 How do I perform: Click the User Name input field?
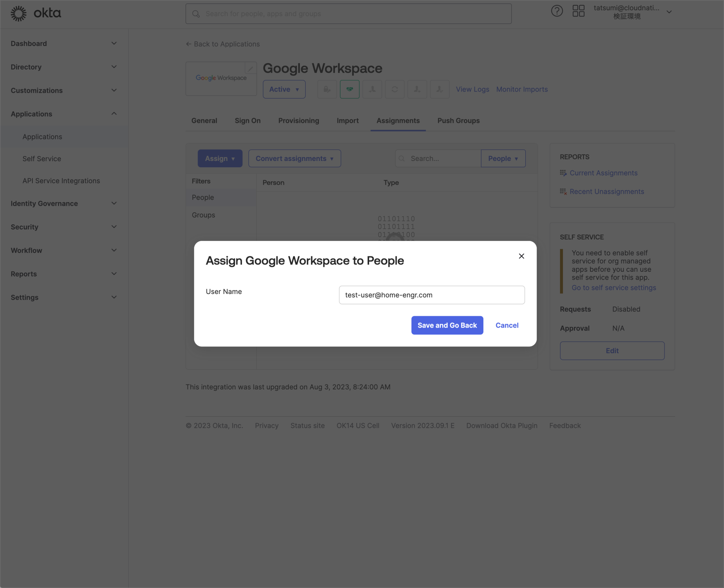pyautogui.click(x=431, y=295)
